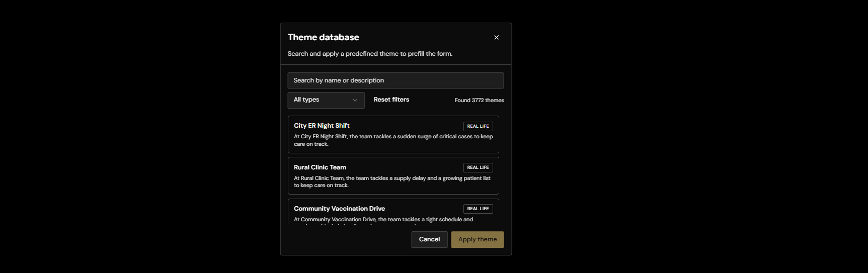The height and width of the screenshot is (273, 868).
Task: Click the Rural Clinic Team description text
Action: tap(392, 181)
